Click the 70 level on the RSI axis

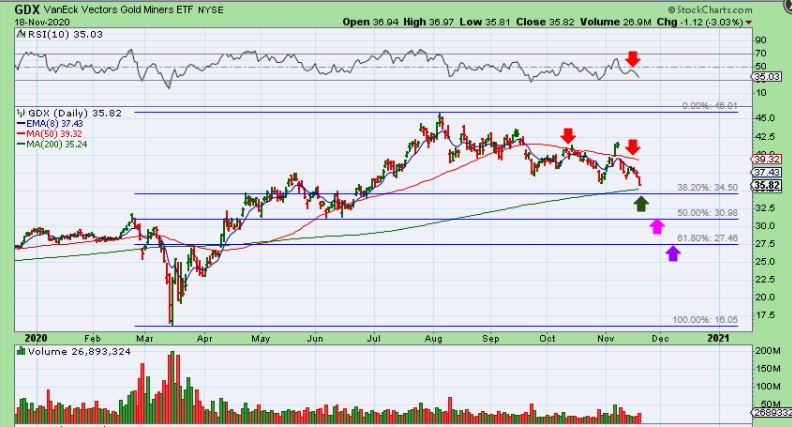click(x=761, y=54)
